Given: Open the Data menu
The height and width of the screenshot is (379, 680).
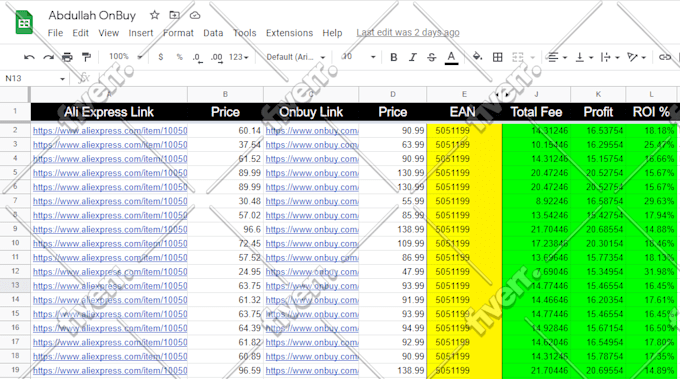Looking at the screenshot, I should (x=213, y=33).
